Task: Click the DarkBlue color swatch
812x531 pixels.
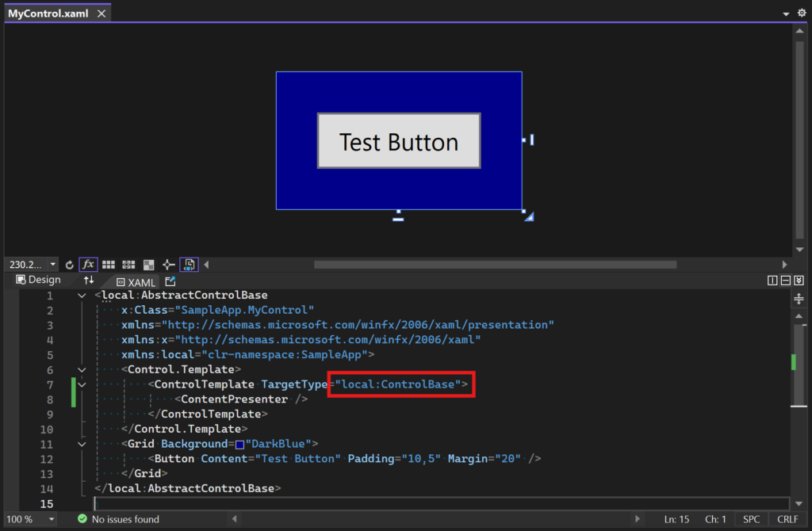Action: click(x=239, y=445)
